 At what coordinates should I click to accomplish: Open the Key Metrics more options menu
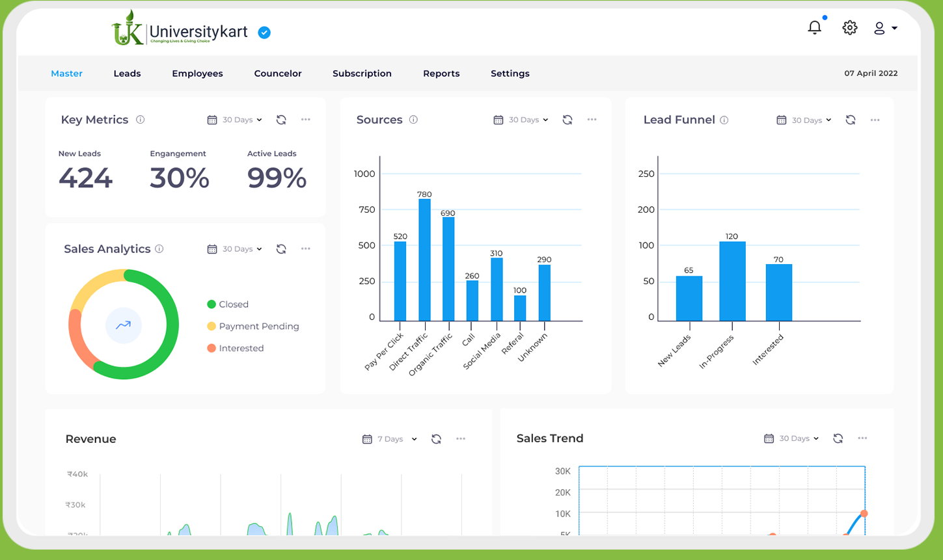coord(306,120)
